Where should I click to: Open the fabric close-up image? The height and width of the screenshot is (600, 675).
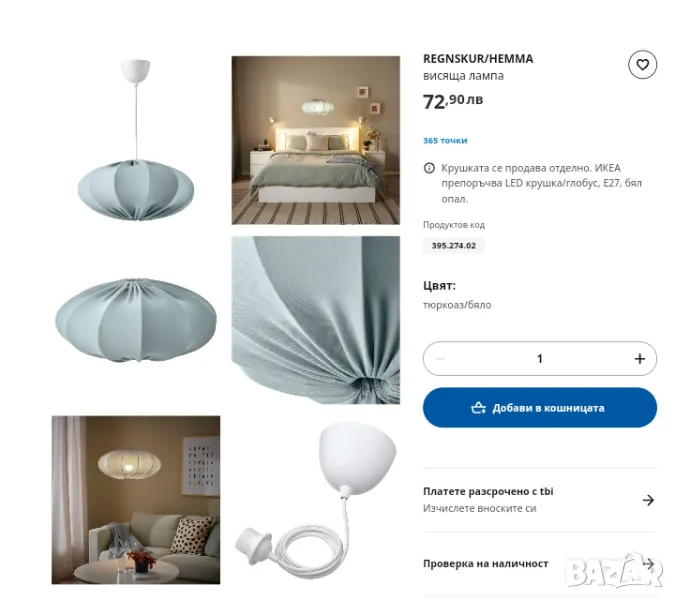316,320
